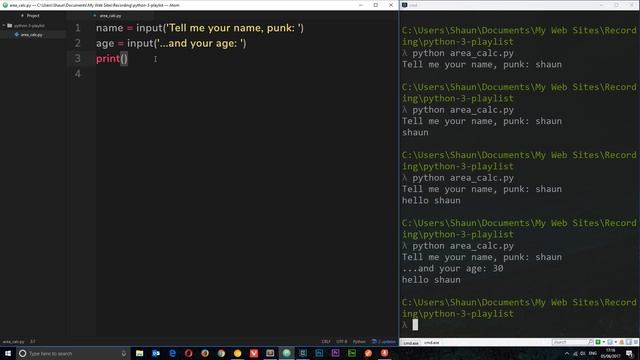Open the clock and date flyout
640x360 pixels.
[611, 353]
